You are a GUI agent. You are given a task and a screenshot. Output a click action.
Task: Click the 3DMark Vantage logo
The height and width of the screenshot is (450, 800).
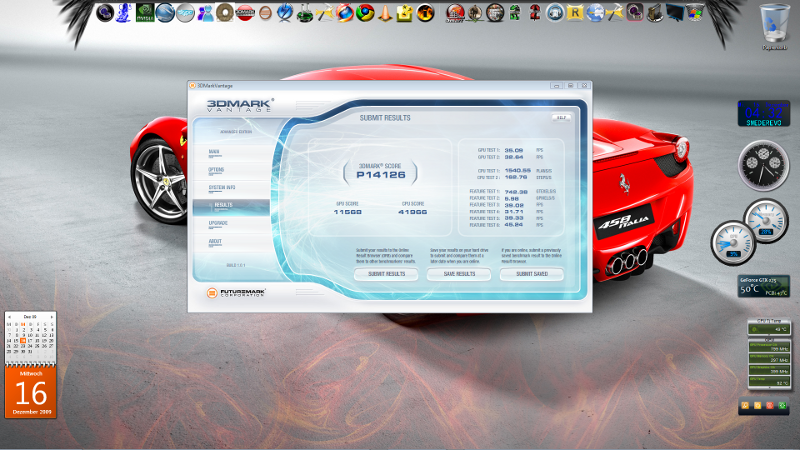pyautogui.click(x=240, y=105)
